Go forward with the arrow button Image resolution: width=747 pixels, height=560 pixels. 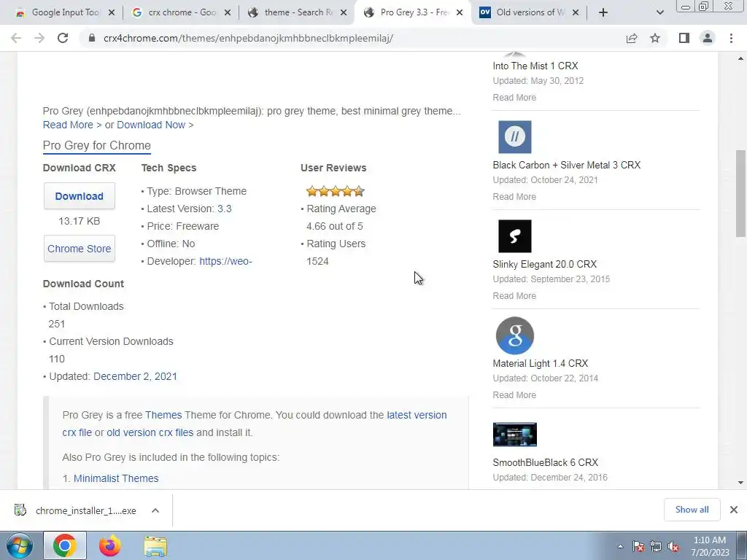[x=39, y=38]
